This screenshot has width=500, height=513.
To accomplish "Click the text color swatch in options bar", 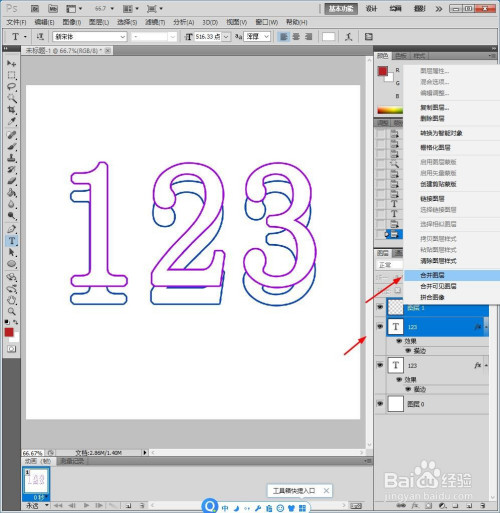I will [328, 37].
